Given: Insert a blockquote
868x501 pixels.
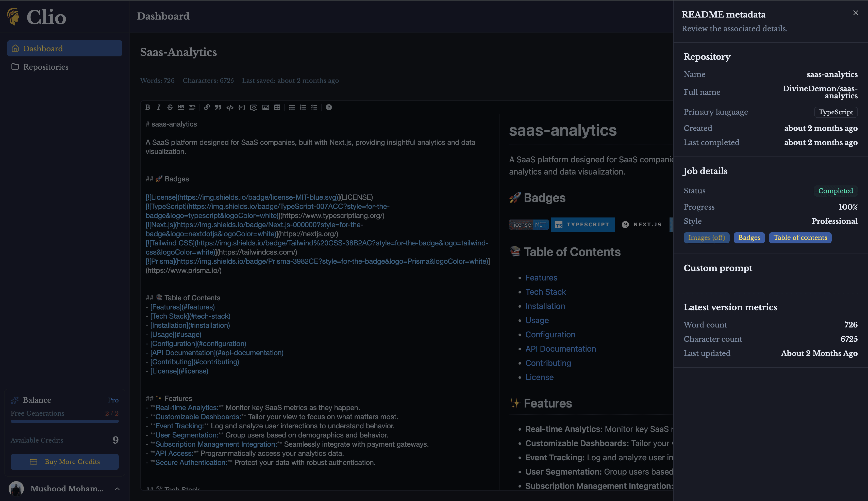Looking at the screenshot, I should pos(218,107).
